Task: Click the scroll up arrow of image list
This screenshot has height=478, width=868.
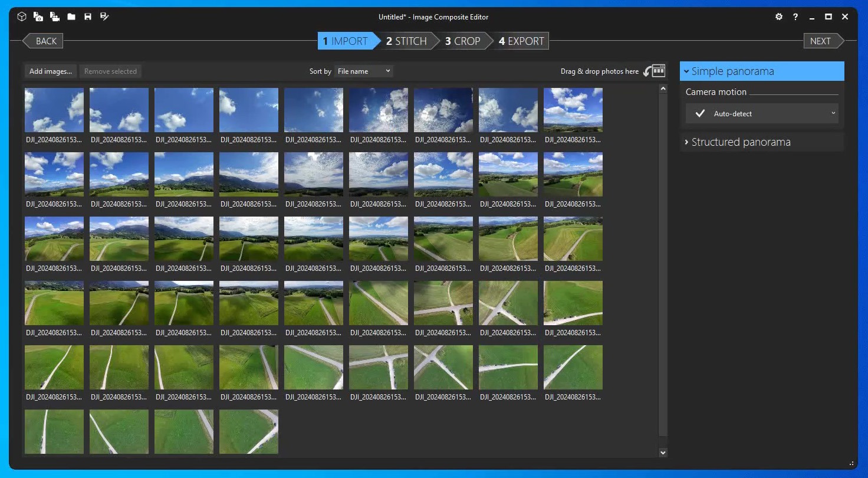Action: pyautogui.click(x=663, y=89)
